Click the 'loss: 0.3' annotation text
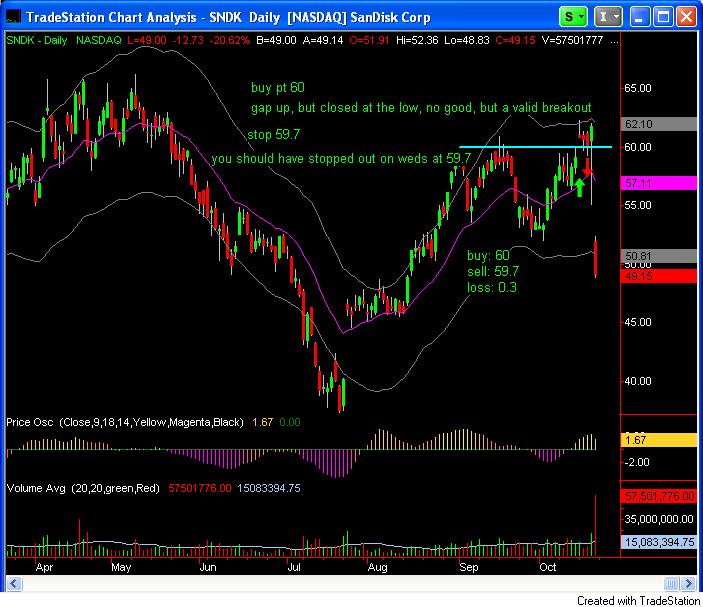The width and height of the screenshot is (703, 607). 491,287
